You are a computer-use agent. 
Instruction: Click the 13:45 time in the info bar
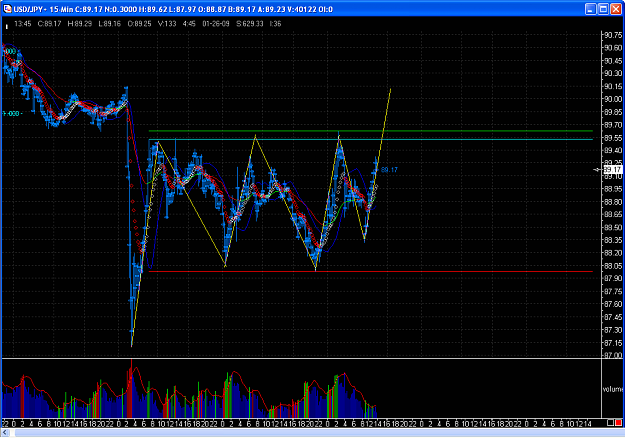pos(23,24)
